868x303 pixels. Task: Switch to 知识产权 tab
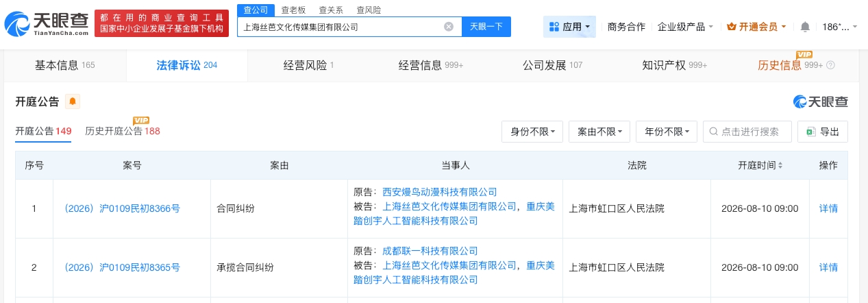click(x=674, y=66)
